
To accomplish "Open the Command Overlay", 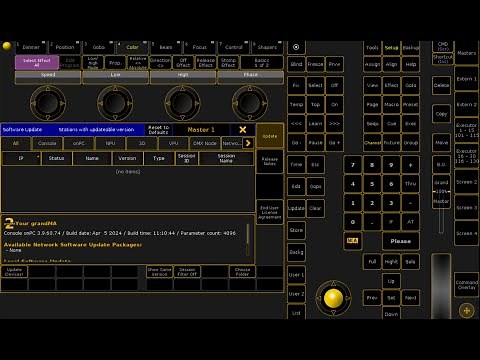I will click(466, 285).
